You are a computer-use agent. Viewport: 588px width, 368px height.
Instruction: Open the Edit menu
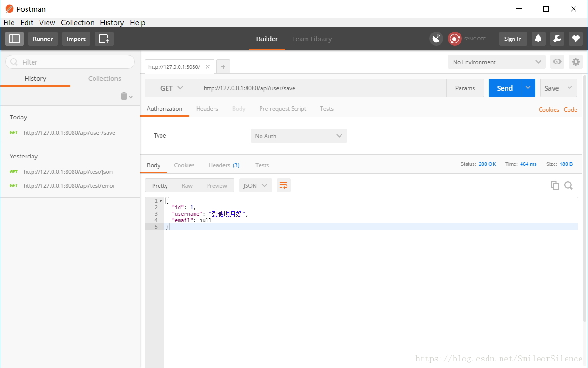tap(27, 22)
